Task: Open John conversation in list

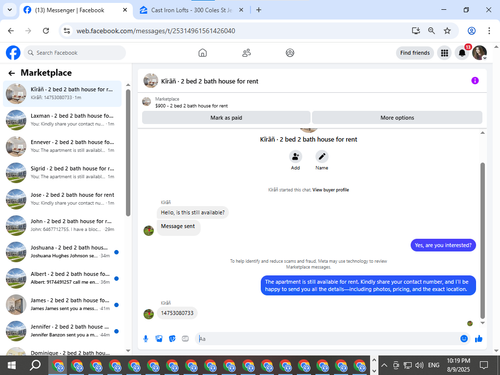Action: (x=62, y=225)
